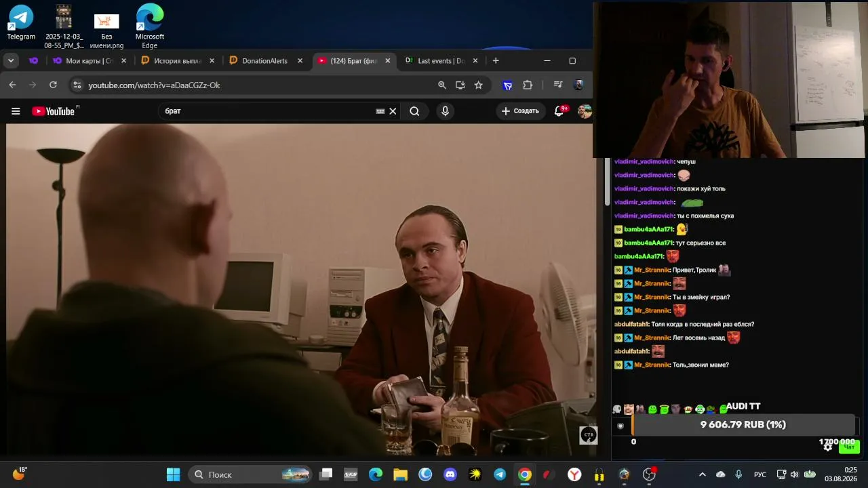Open Task View on the taskbar
The height and width of the screenshot is (488, 868).
click(x=326, y=474)
